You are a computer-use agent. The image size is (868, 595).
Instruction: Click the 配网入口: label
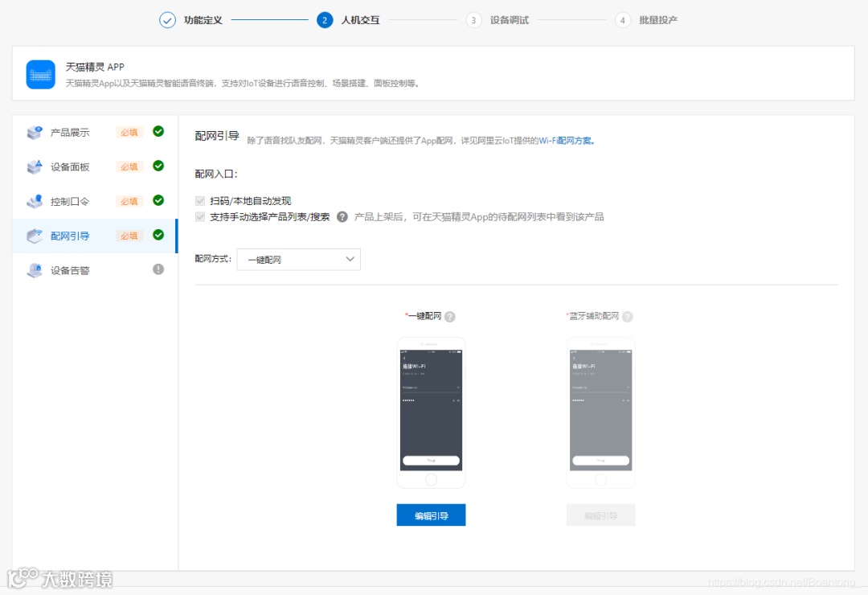tap(216, 174)
